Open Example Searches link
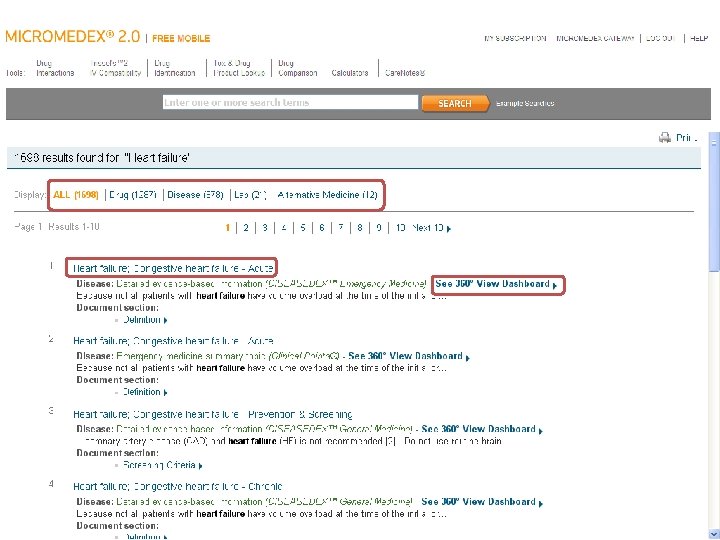720x540 pixels. (525, 103)
